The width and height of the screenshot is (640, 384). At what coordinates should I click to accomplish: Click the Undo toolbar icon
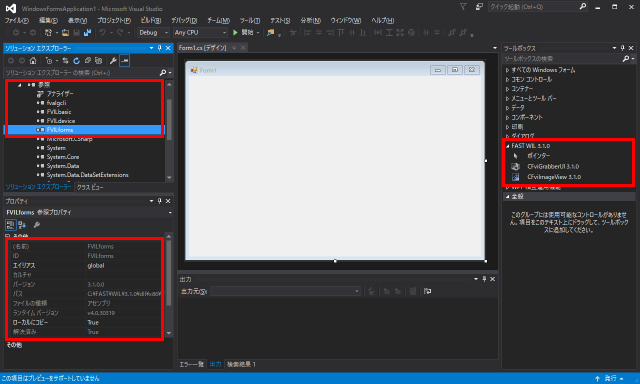tap(102, 33)
